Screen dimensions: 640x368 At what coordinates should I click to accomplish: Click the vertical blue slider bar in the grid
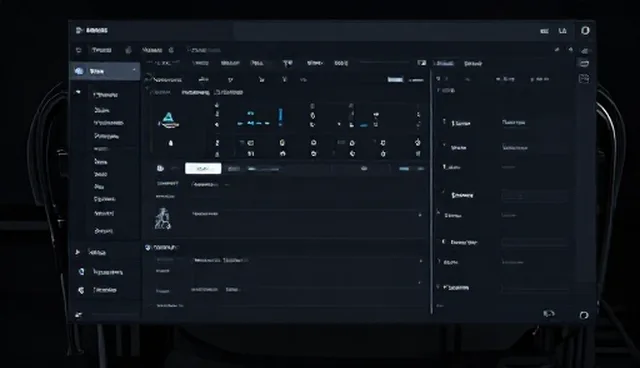point(280,115)
